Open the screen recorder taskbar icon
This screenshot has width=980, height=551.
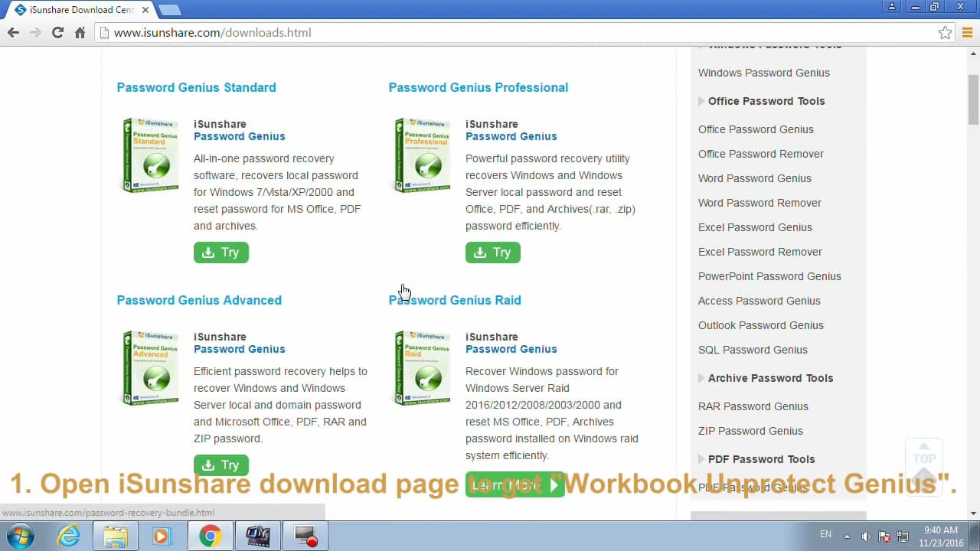coord(305,536)
